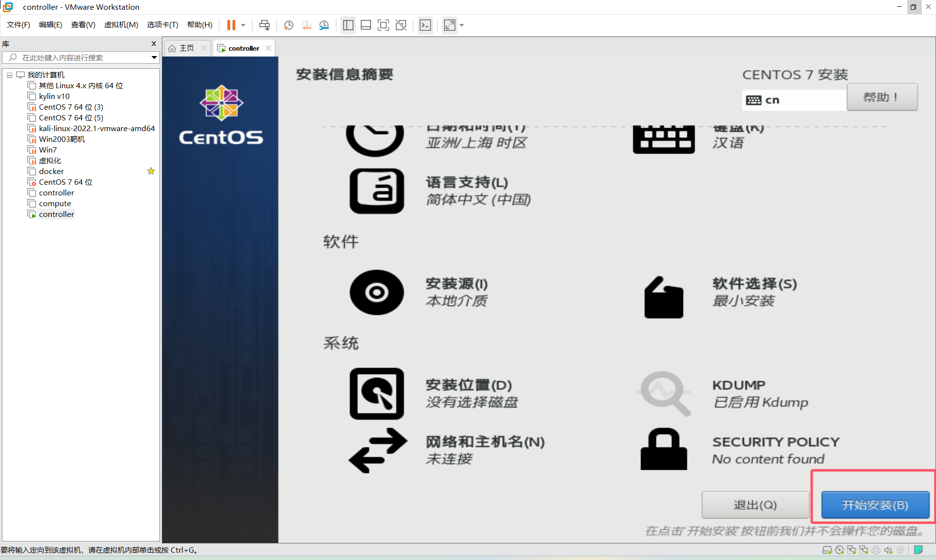Open the snapshot manager wrench icon
Viewport: 936px width, 560px height.
[324, 25]
